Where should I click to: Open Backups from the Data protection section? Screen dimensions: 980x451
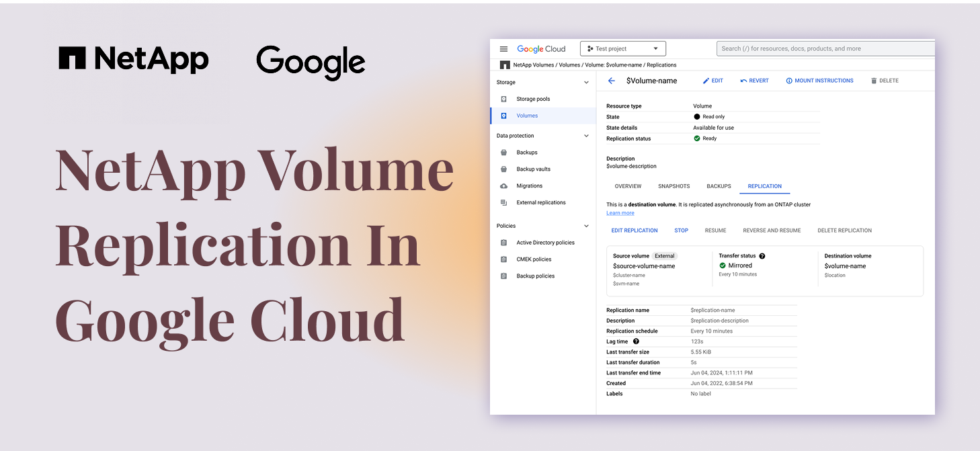click(503, 152)
